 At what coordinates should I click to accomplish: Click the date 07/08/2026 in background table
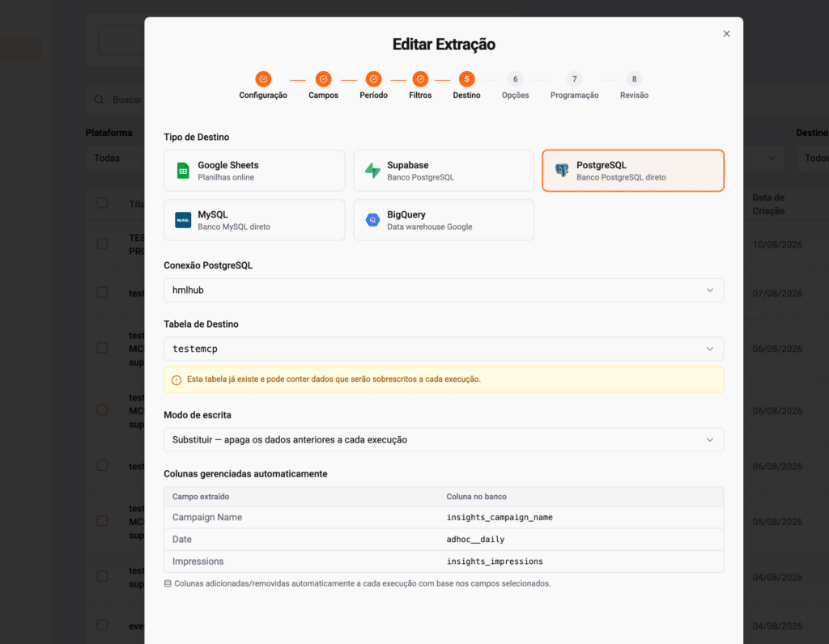pyautogui.click(x=777, y=293)
